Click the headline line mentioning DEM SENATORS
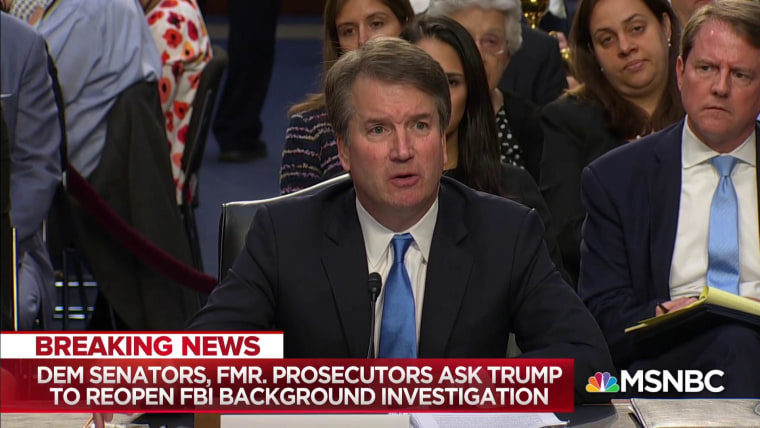Screen dimensions: 760x428 pyautogui.click(x=300, y=375)
